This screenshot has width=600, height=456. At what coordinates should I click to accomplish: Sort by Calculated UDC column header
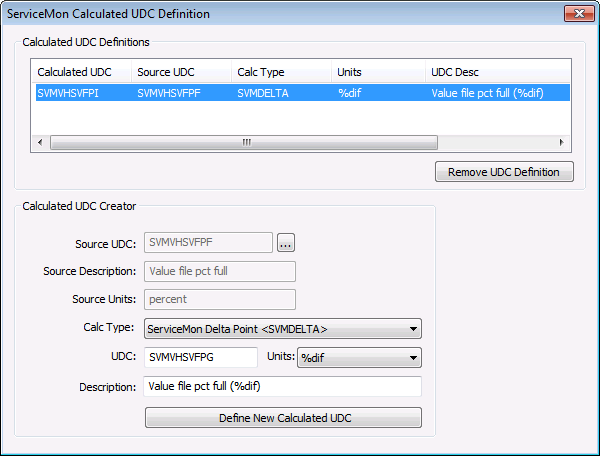[x=82, y=72]
